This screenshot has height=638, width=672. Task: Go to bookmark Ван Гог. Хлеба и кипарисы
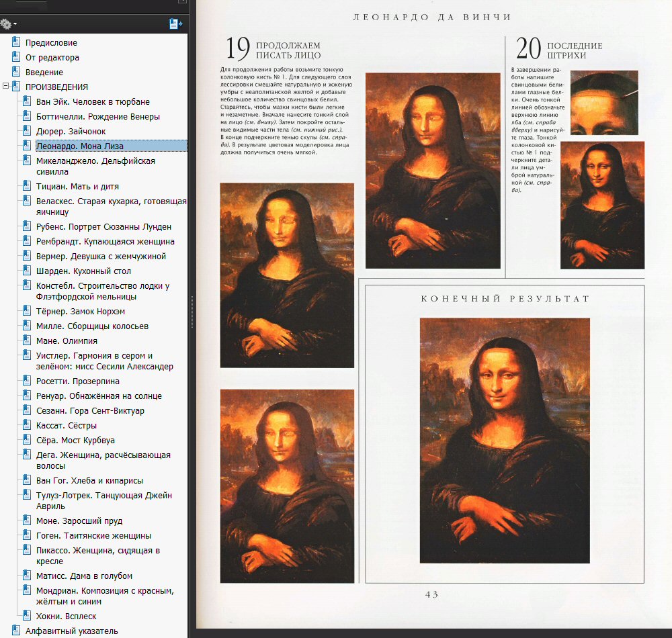pos(89,480)
